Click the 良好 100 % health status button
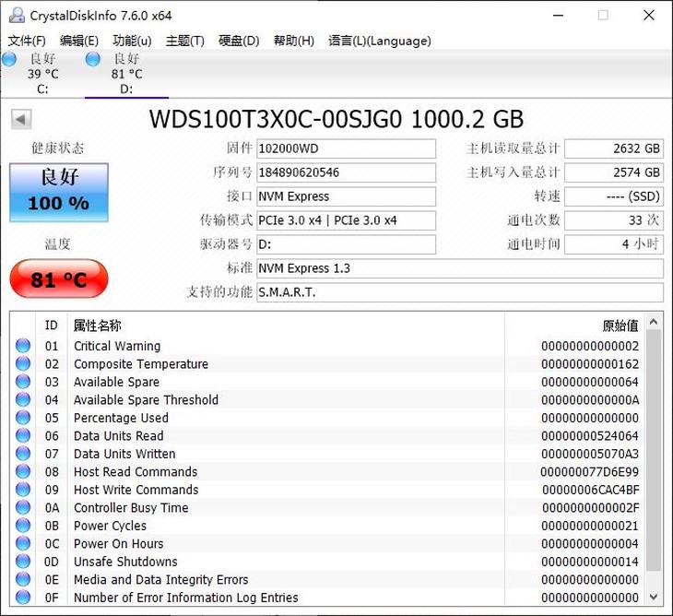Screen dimensions: 673x616 click(x=59, y=193)
